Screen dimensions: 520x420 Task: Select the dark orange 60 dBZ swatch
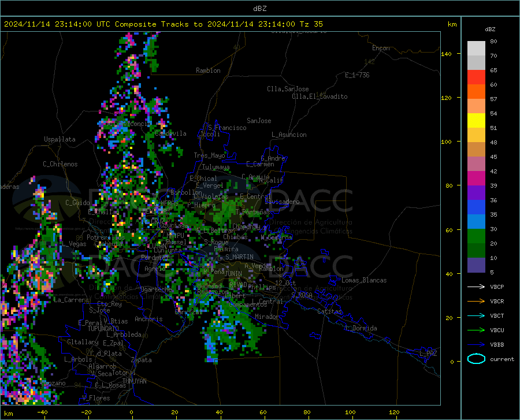pyautogui.click(x=476, y=92)
